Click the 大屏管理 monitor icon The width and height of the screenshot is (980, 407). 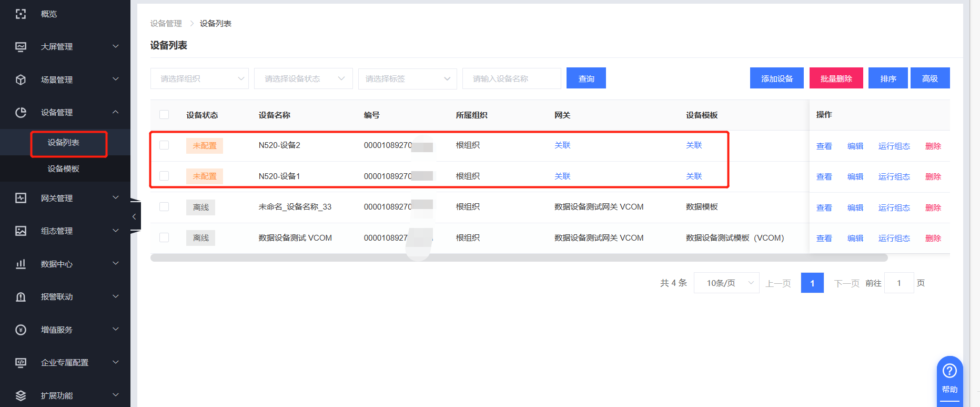[x=21, y=47]
